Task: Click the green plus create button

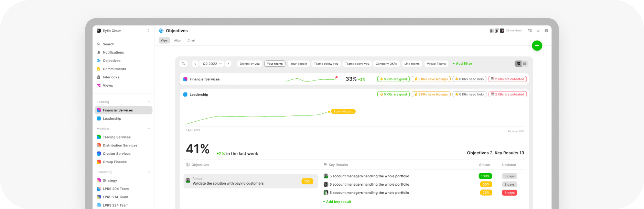Action: click(x=537, y=46)
